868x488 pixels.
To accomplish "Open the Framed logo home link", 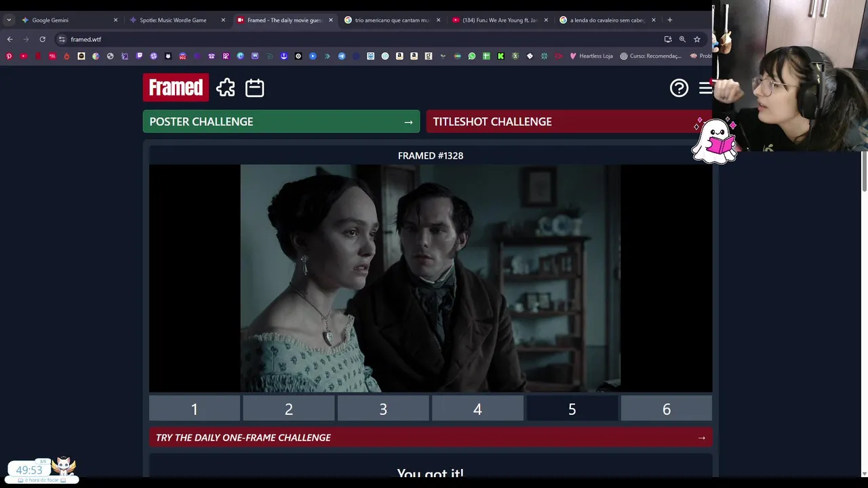I will click(176, 87).
